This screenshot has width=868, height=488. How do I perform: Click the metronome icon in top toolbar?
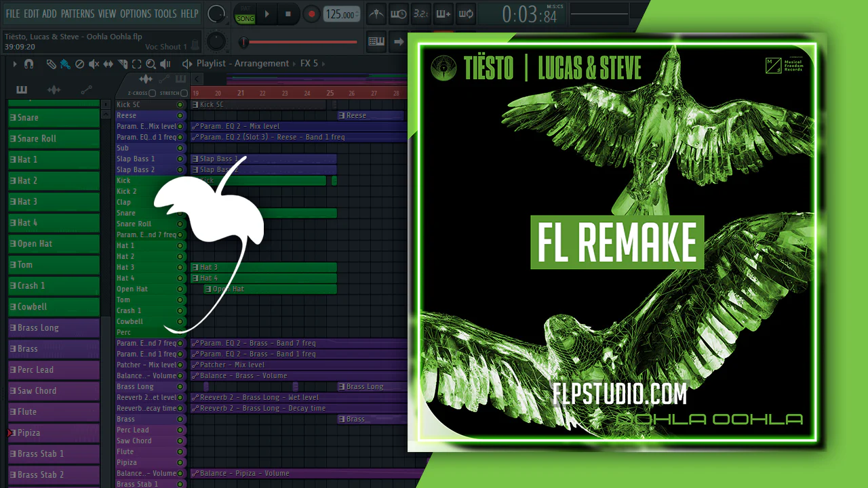pos(376,14)
